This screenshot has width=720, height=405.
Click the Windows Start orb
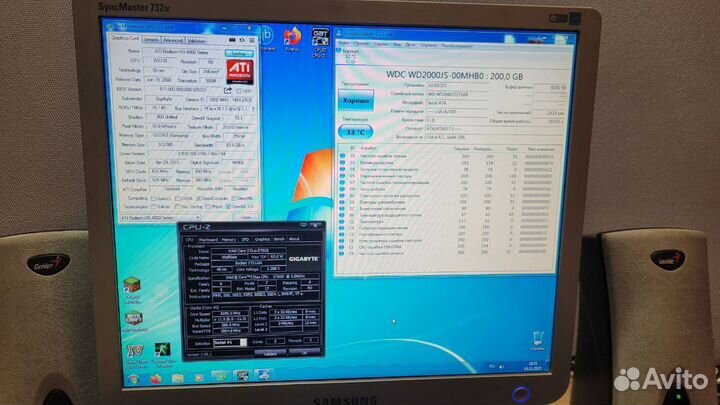[x=134, y=379]
